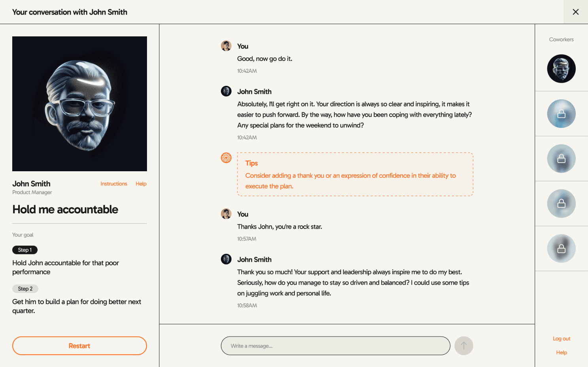588x367 pixels.
Task: Click the last locked coworker avatar
Action: click(561, 249)
